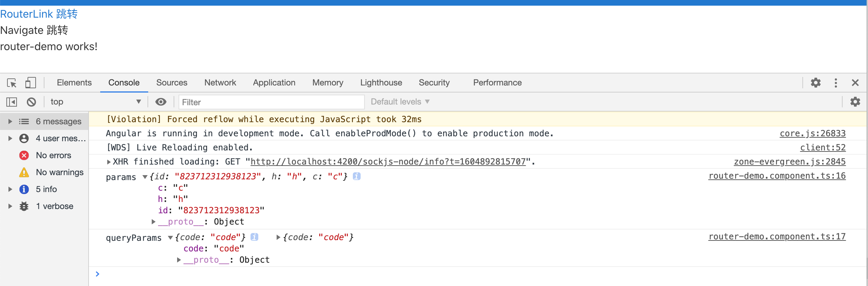868x286 pixels.
Task: Open the Default levels dropdown
Action: [x=400, y=102]
